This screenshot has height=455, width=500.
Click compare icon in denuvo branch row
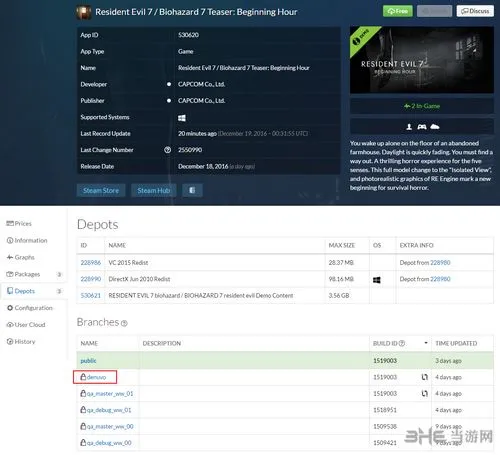[x=424, y=377]
